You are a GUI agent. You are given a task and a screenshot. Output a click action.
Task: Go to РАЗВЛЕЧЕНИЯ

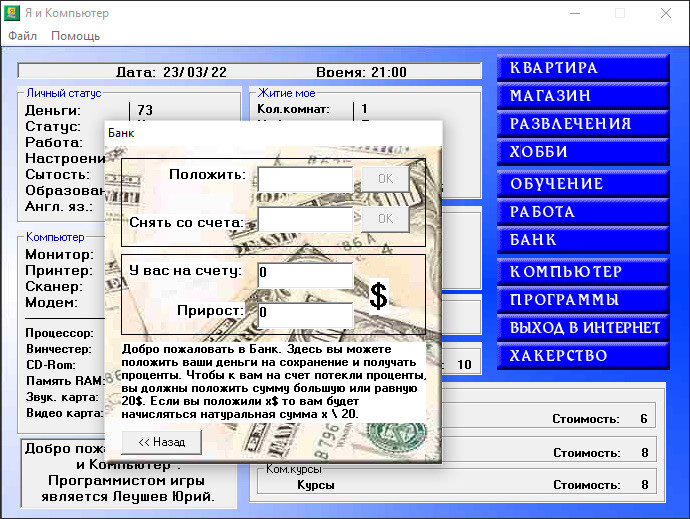point(583,124)
